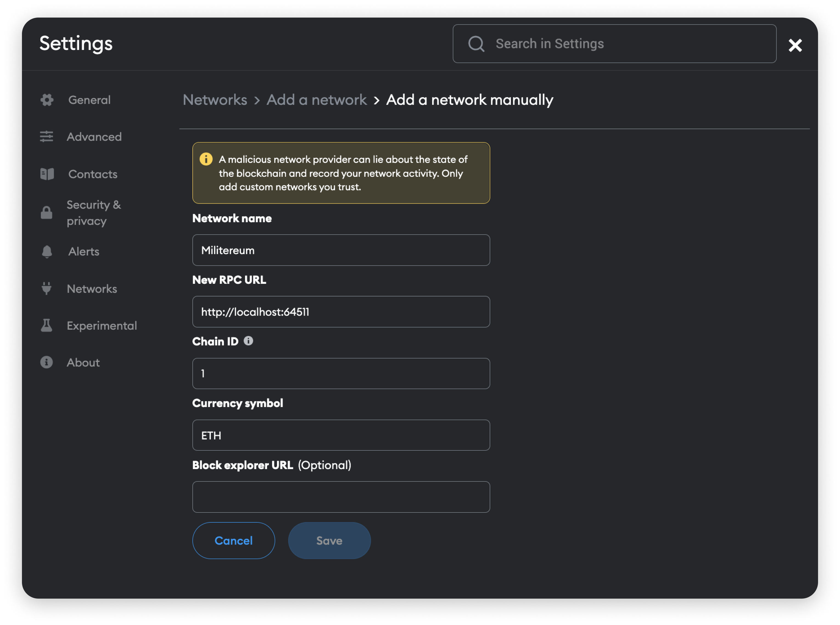Click the Networks plug icon

click(47, 289)
